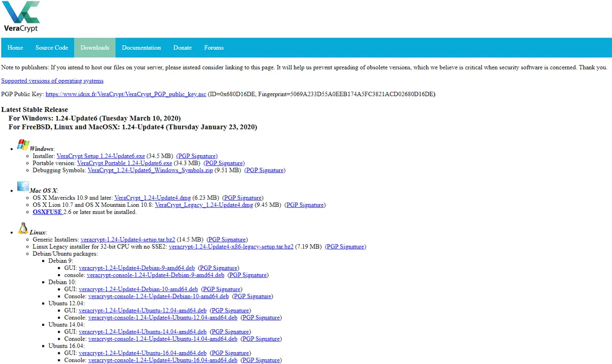
Task: Click the 'For FreeBSD, Linux and MacOSX' line
Action: tap(133, 127)
